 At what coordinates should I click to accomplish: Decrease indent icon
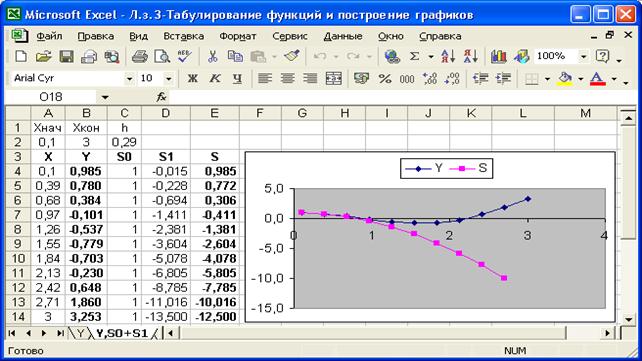pos(480,78)
